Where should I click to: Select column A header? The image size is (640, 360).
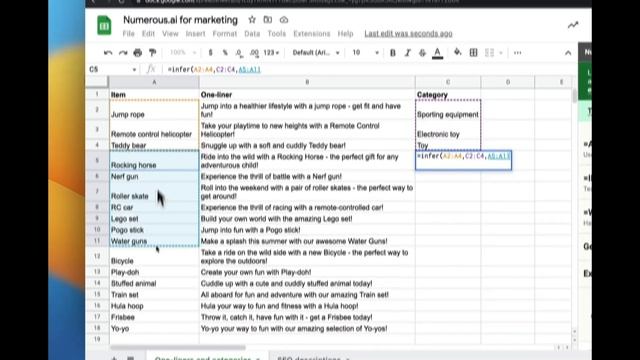(154, 82)
